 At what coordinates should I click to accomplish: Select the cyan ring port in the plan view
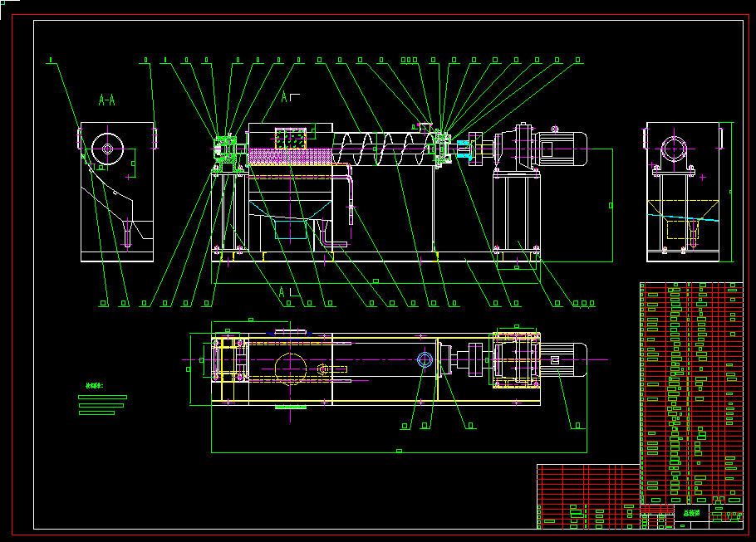click(425, 360)
